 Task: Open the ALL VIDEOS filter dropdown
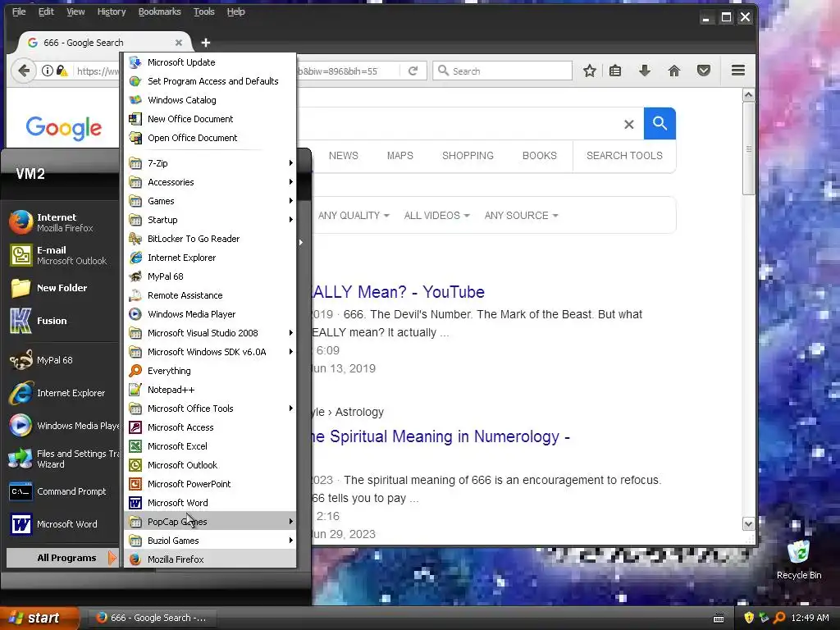coord(436,216)
